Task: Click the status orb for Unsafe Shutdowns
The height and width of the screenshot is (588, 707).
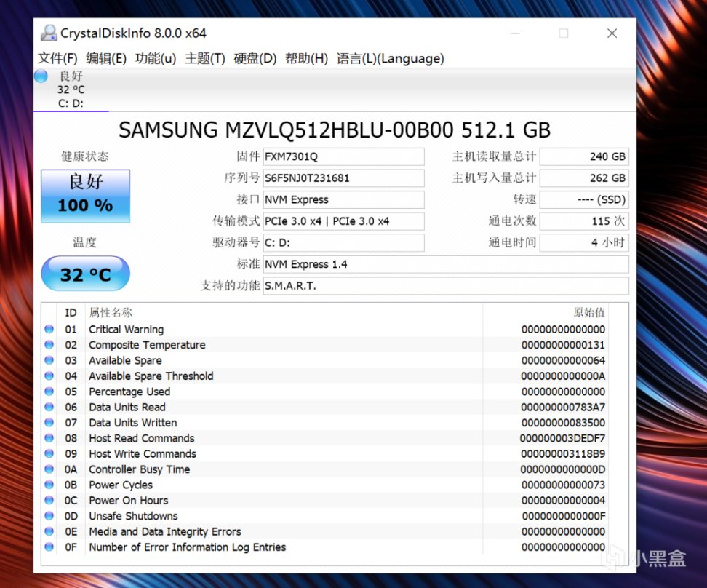Action: pyautogui.click(x=49, y=516)
